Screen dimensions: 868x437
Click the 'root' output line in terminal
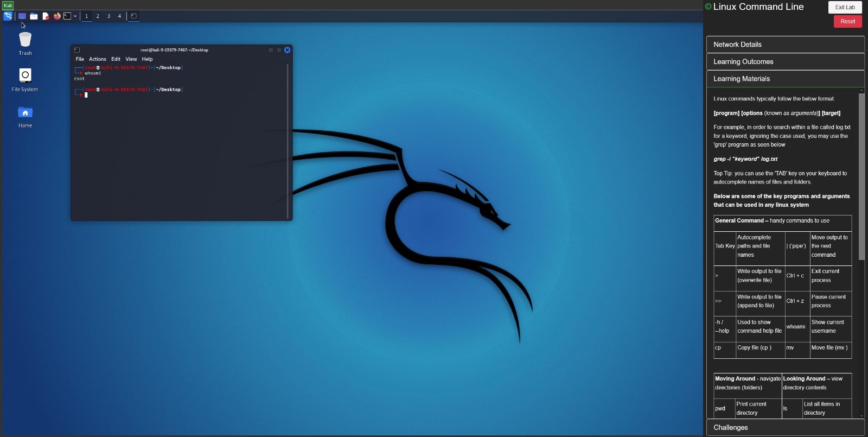click(x=79, y=79)
